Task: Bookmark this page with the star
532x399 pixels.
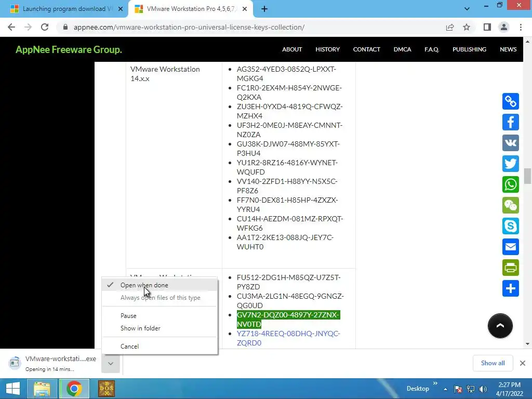Action: (467, 27)
